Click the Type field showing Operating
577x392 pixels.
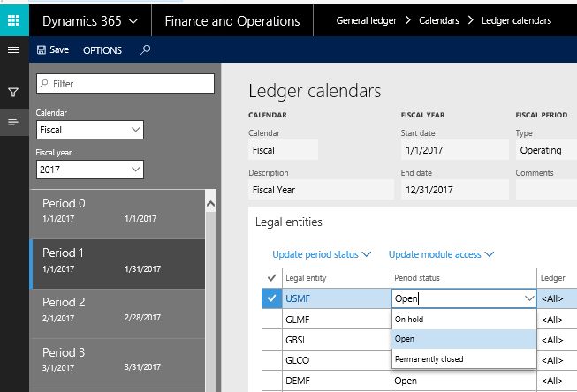(546, 150)
